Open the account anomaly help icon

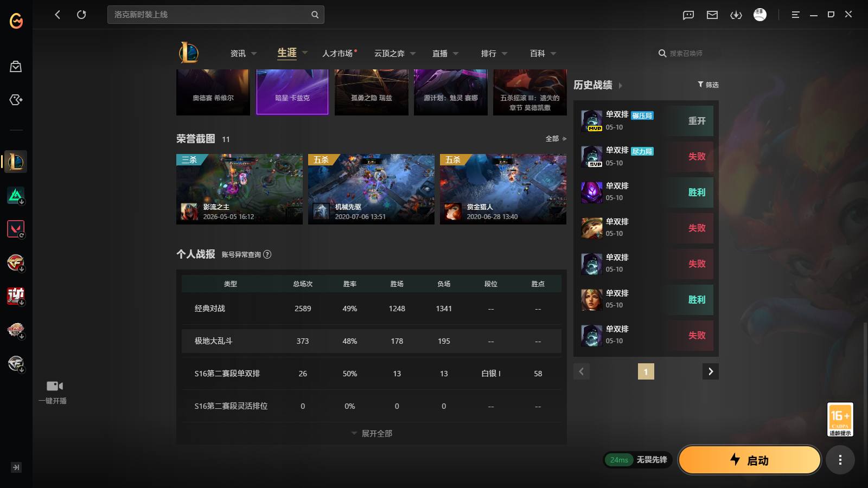coord(267,254)
